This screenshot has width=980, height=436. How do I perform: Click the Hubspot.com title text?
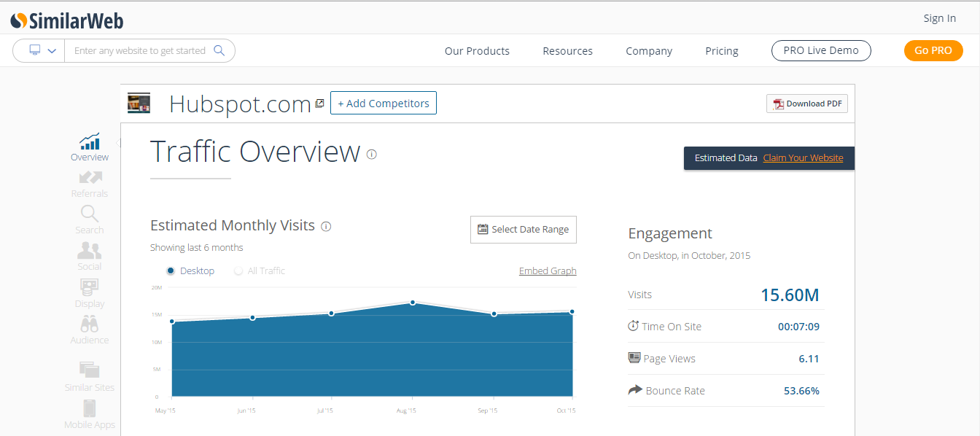pos(240,104)
